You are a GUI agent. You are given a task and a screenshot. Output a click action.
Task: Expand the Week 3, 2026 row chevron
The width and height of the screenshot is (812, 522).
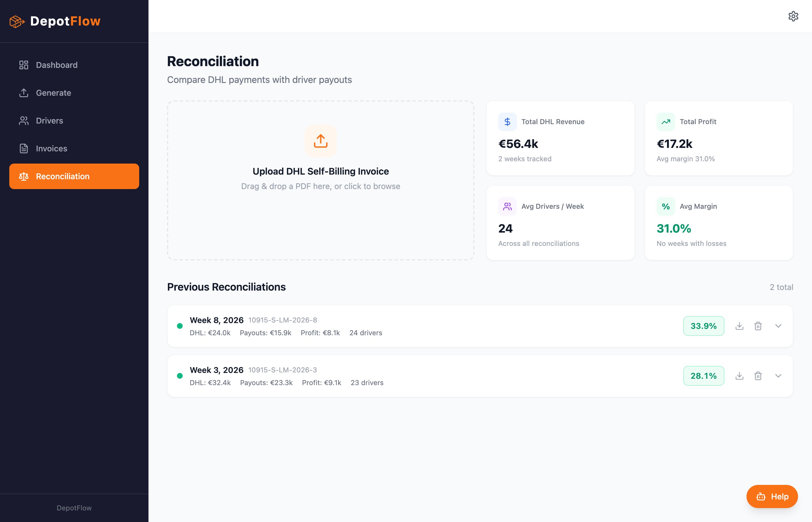click(x=778, y=376)
